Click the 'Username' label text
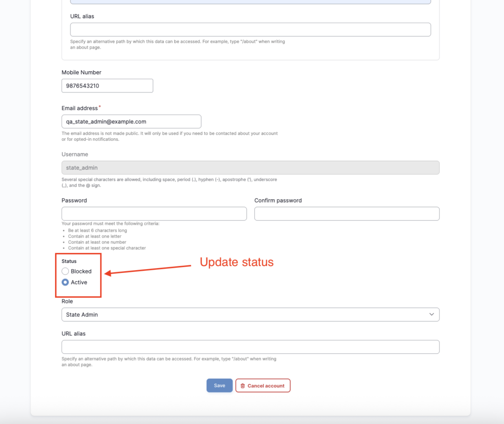 click(75, 154)
